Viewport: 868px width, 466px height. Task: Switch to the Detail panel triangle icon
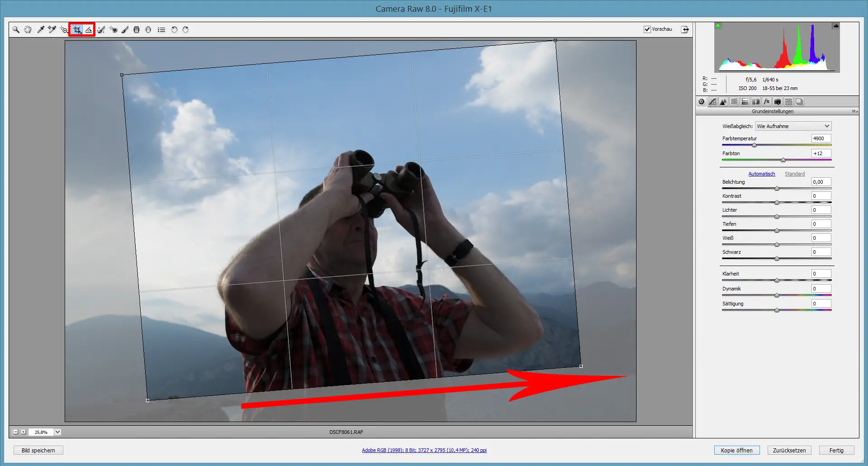tap(723, 101)
